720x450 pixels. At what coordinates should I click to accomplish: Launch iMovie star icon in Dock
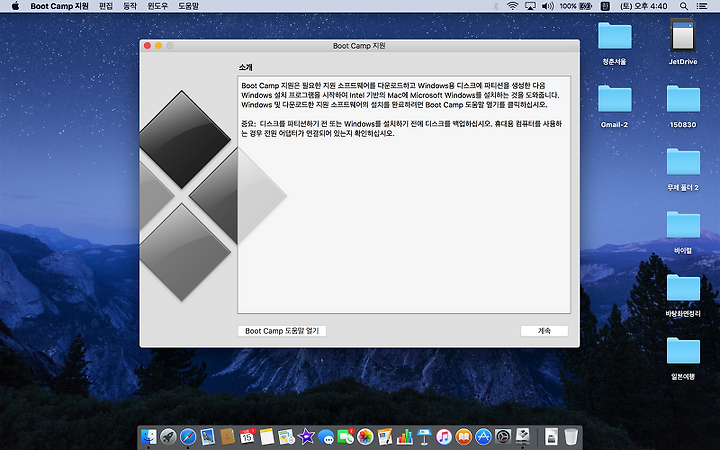coord(306,436)
